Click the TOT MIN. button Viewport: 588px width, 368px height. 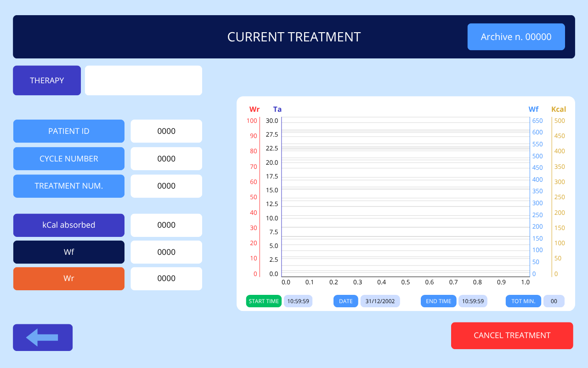coord(523,301)
